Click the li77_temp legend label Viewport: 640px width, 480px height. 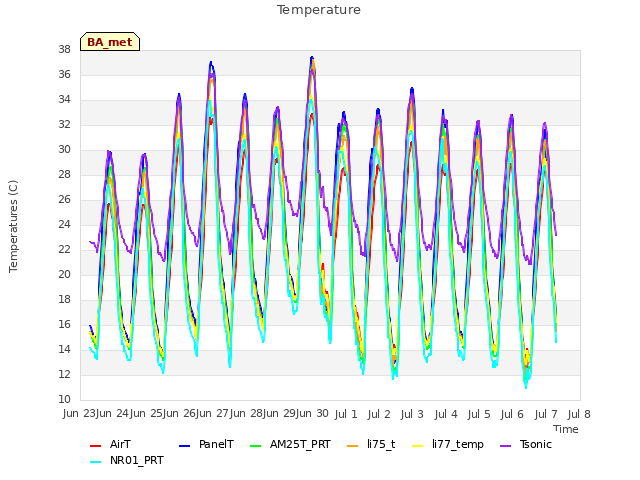tap(458, 444)
